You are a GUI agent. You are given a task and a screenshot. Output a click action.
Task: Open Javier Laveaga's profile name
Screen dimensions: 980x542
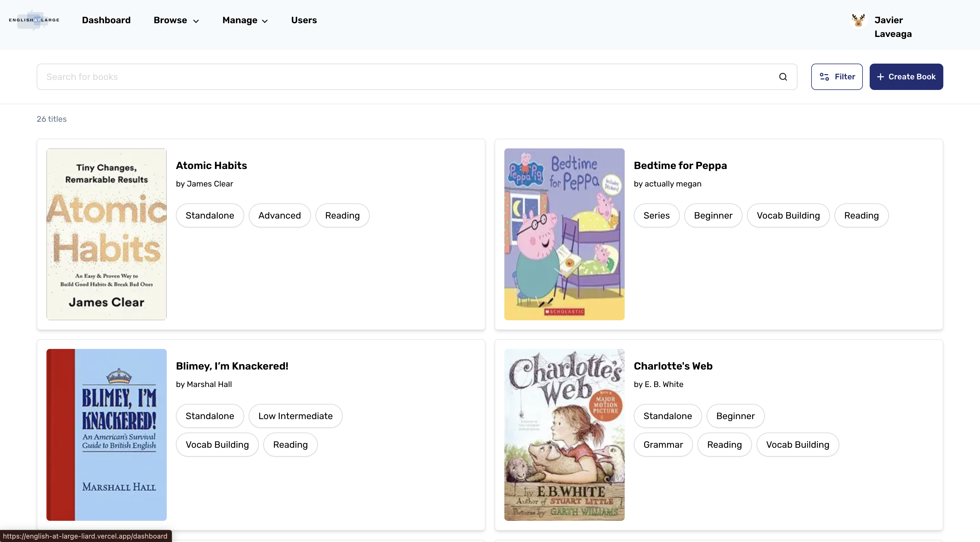[893, 27]
